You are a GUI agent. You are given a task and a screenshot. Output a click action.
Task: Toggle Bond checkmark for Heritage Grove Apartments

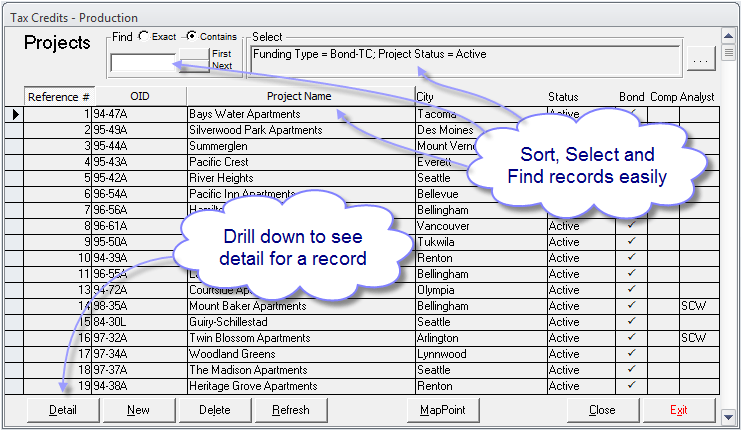pyautogui.click(x=631, y=386)
